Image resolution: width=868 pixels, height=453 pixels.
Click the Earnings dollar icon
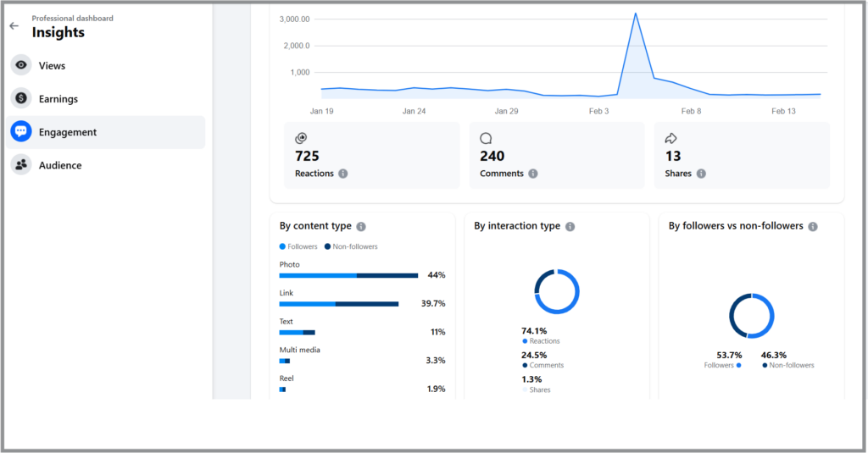click(21, 99)
